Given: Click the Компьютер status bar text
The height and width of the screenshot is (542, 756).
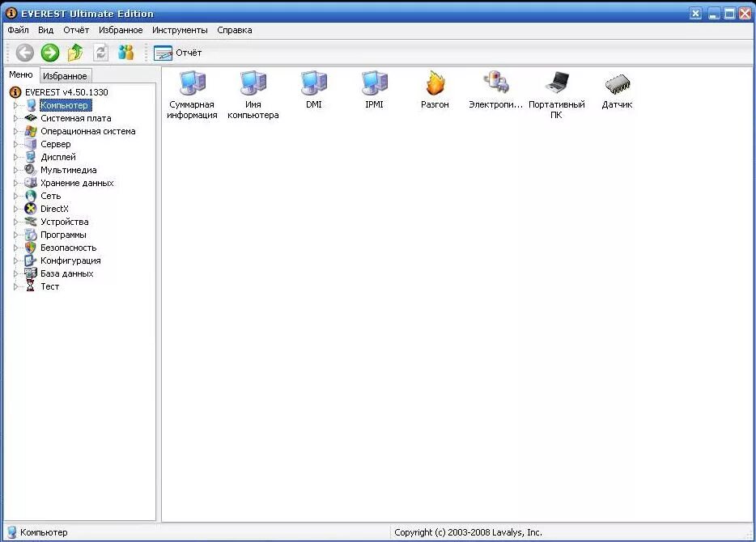Looking at the screenshot, I should pos(44,532).
